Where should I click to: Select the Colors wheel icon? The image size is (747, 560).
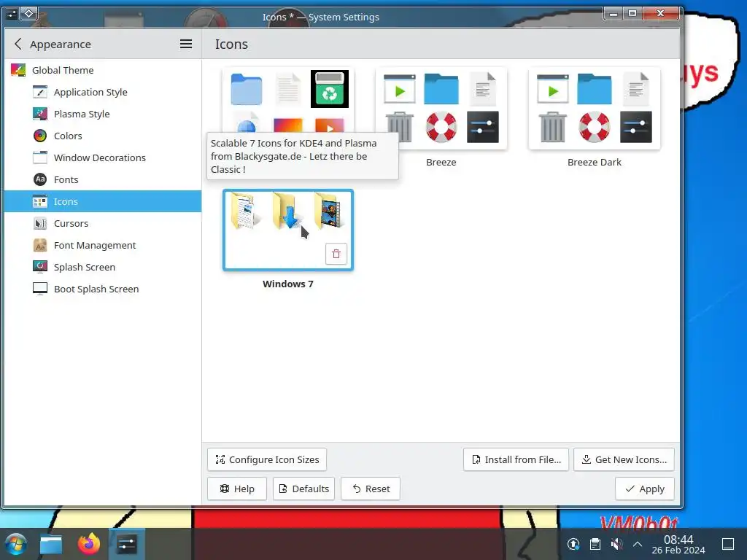[x=40, y=136]
